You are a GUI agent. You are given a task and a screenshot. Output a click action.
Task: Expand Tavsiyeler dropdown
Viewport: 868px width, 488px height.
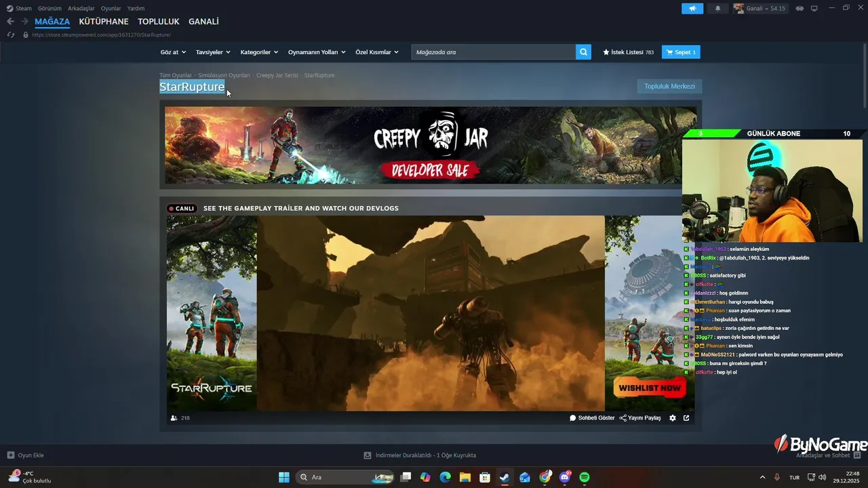pos(213,52)
